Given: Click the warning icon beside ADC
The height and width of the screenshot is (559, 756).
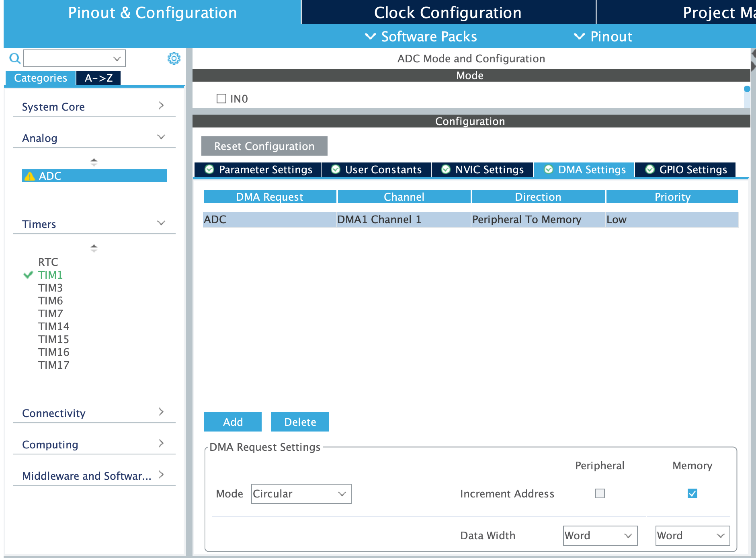Looking at the screenshot, I should (30, 176).
